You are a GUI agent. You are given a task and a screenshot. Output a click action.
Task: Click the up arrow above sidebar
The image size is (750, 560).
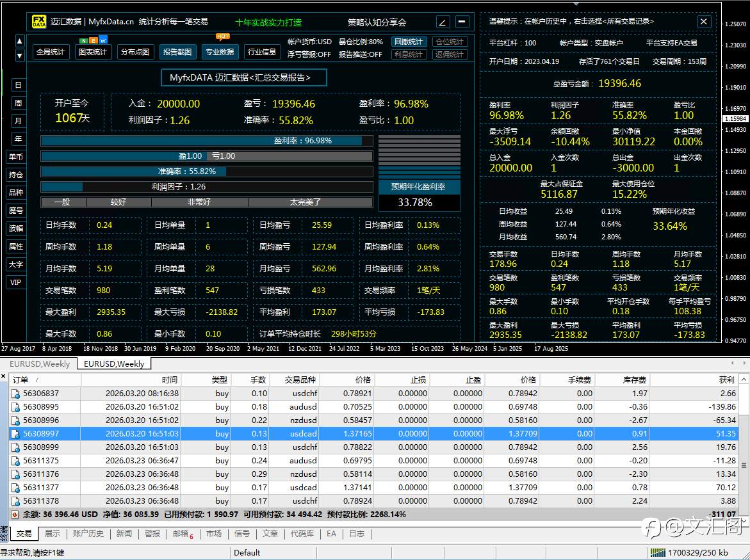click(x=20, y=42)
